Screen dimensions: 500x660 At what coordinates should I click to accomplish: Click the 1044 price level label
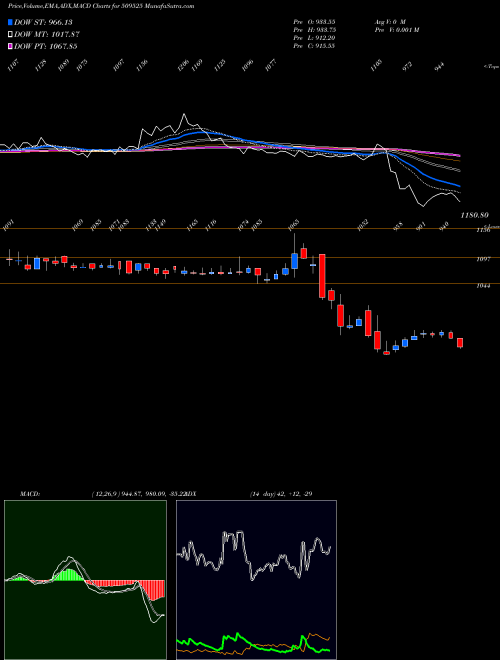pyautogui.click(x=483, y=286)
